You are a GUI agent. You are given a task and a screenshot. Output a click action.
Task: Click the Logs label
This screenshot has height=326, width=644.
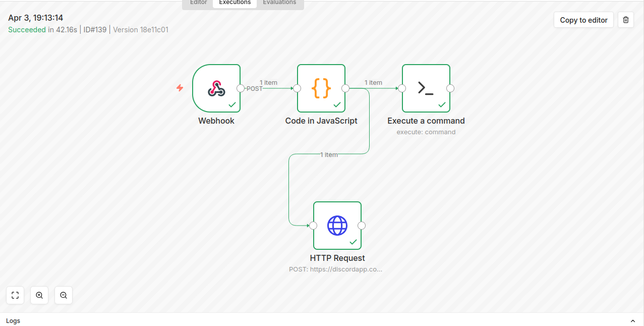pos(13,321)
